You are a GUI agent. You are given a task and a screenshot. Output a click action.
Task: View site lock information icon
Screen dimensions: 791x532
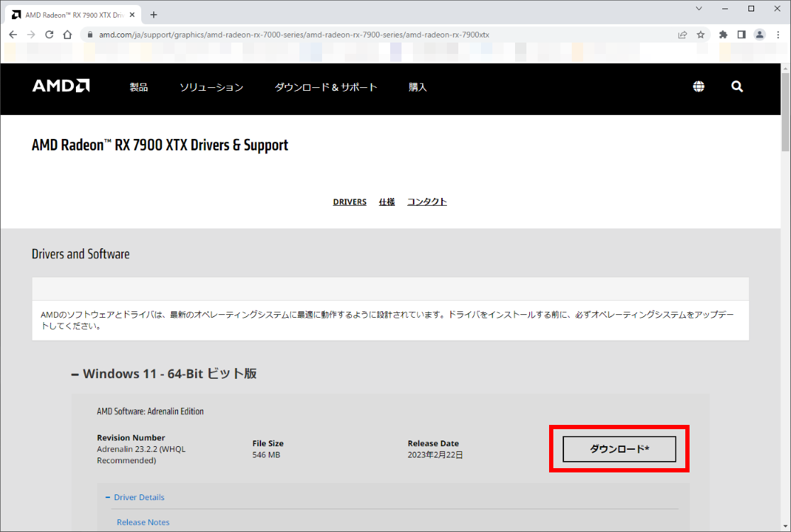90,35
